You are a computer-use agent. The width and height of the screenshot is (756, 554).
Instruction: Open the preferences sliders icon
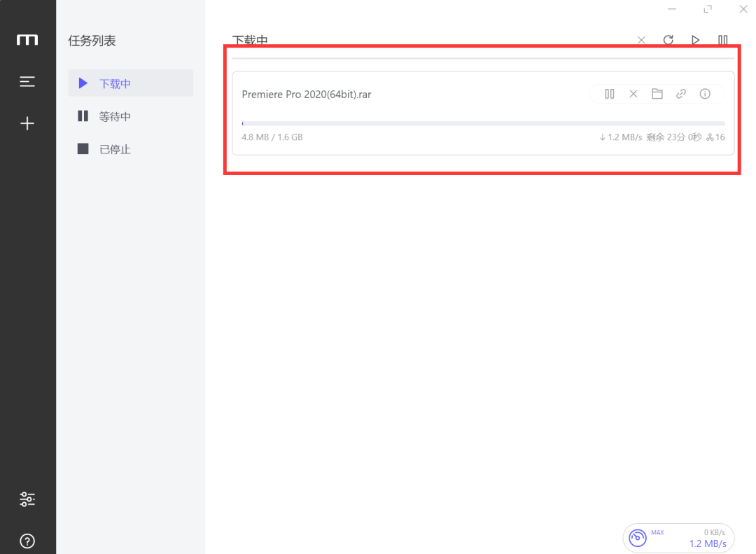(27, 499)
